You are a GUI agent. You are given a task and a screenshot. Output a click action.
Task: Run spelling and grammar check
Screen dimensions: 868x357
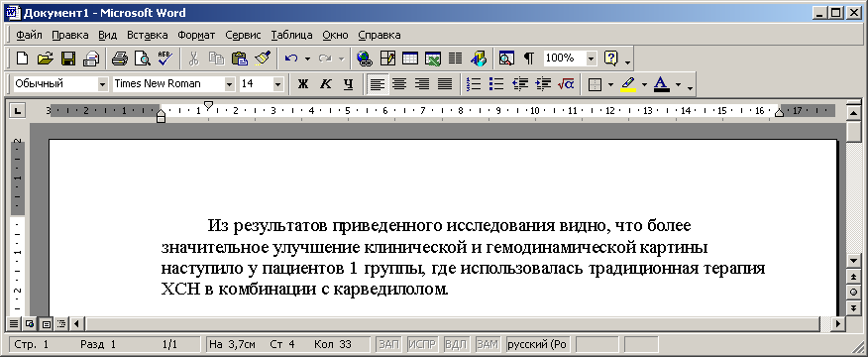tap(164, 59)
